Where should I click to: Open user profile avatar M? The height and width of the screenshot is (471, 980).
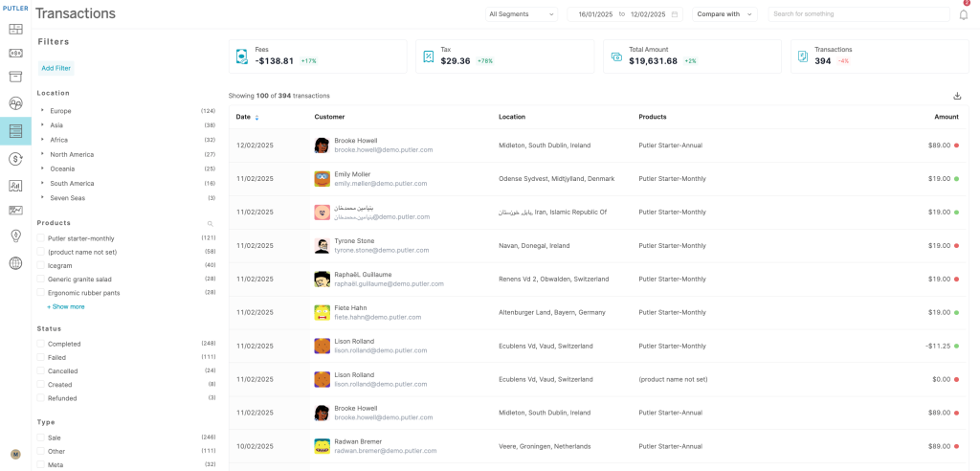click(x=15, y=454)
